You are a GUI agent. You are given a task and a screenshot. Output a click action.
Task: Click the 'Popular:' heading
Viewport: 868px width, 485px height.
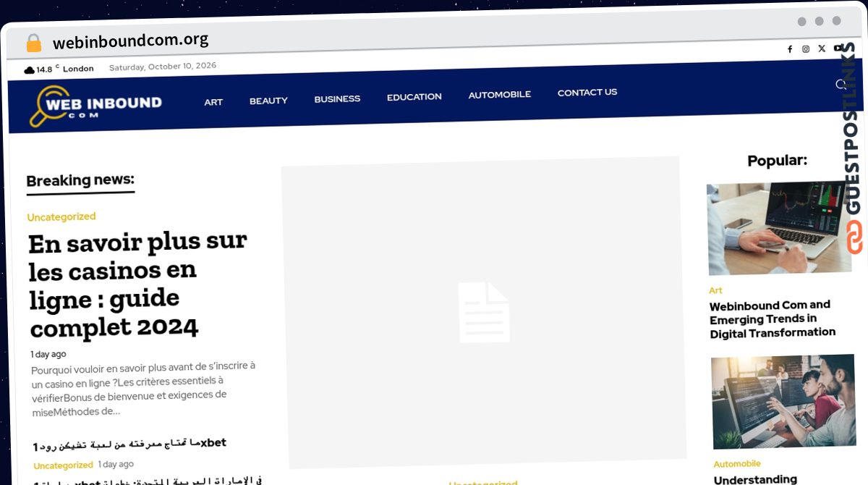click(777, 160)
